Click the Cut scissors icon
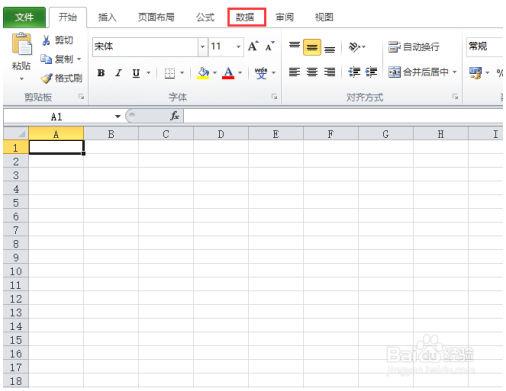This screenshot has width=506, height=391. (x=46, y=40)
